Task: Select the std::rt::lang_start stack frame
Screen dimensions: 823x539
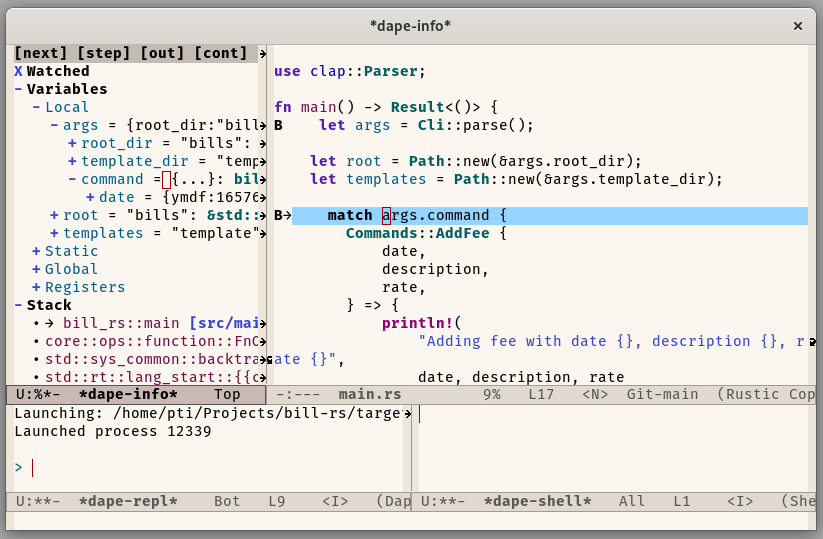Action: [152, 377]
